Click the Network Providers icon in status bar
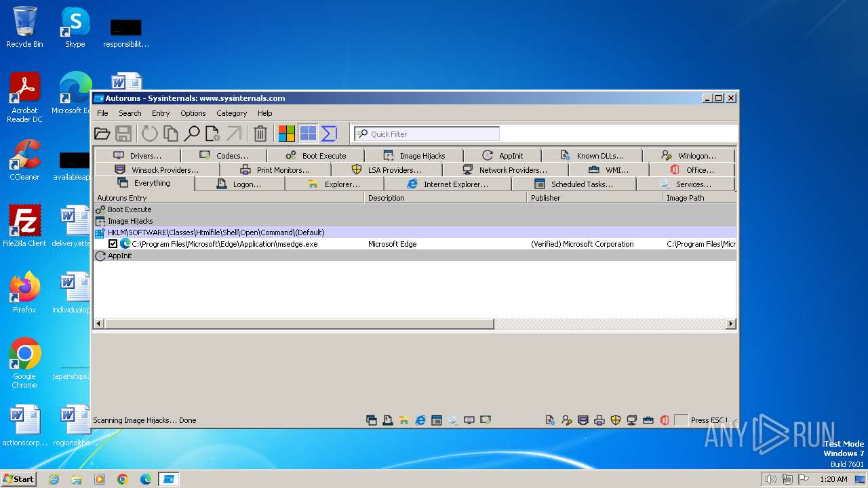This screenshot has width=868, height=488. coord(632,420)
